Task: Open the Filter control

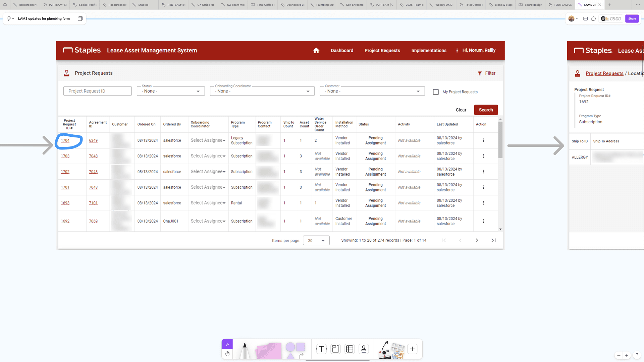Action: pyautogui.click(x=486, y=73)
